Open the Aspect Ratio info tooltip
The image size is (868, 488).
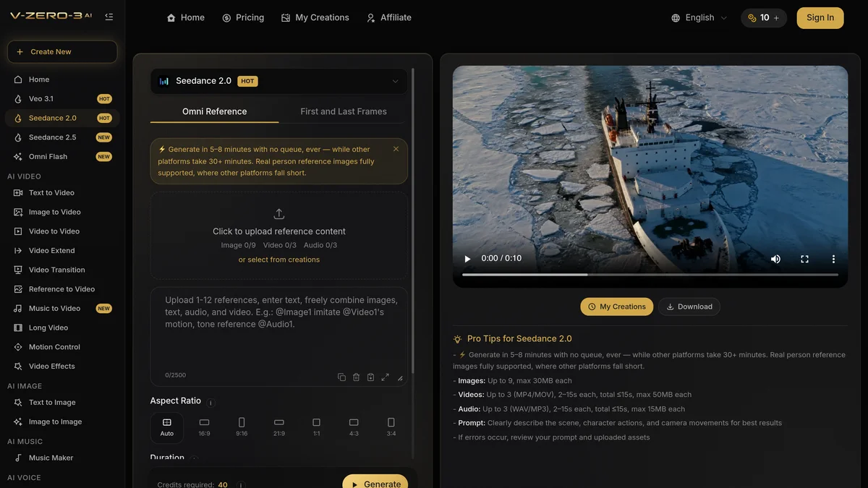pyautogui.click(x=211, y=403)
